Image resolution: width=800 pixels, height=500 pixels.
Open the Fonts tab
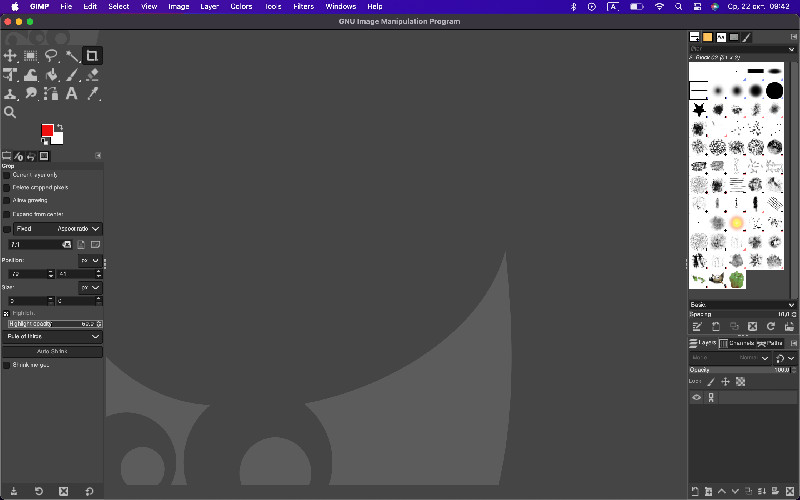pos(721,37)
